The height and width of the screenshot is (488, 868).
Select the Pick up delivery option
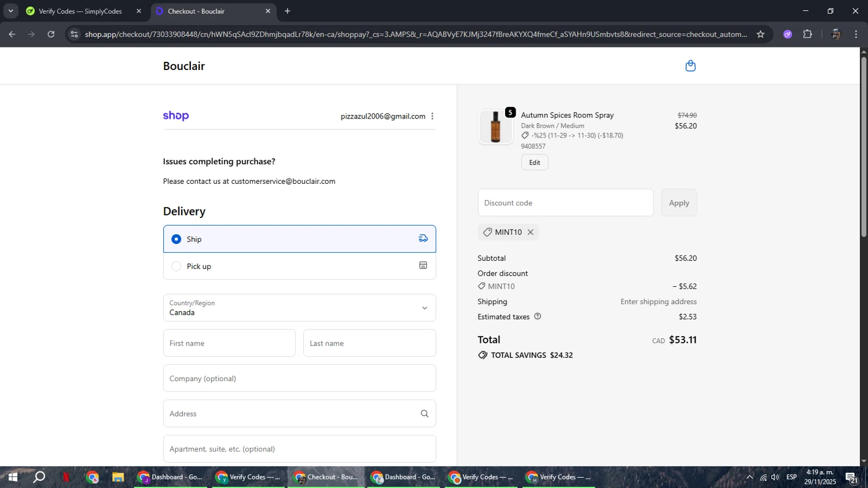point(299,266)
